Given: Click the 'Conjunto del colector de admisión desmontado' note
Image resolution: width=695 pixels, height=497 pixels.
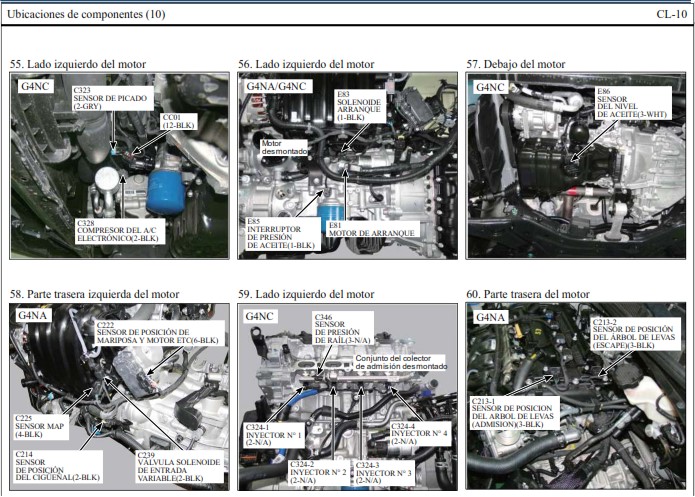Looking at the screenshot, I should pyautogui.click(x=401, y=362).
